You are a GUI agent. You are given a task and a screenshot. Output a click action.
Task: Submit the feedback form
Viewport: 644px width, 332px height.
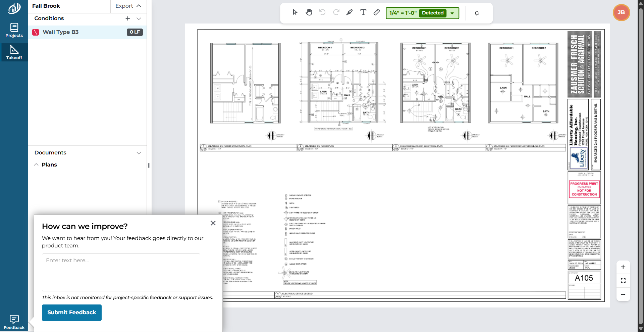coord(72,313)
